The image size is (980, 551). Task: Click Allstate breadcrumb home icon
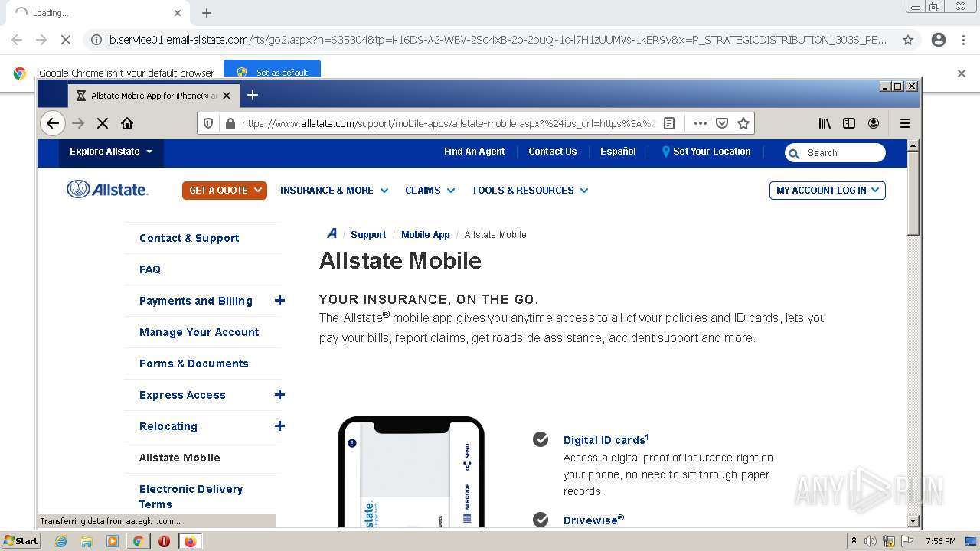pos(332,234)
